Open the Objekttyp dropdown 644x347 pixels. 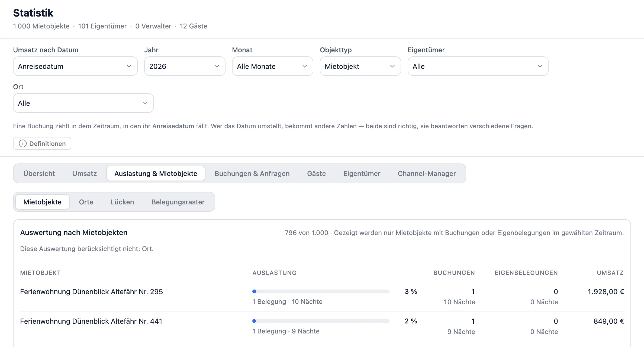tap(360, 66)
